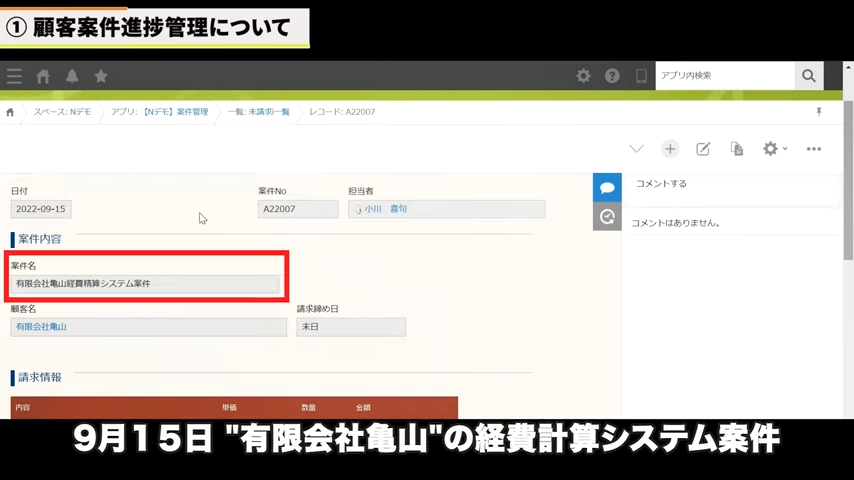Click the date value 2022-09-15
854x480 pixels.
pyautogui.click(x=41, y=209)
